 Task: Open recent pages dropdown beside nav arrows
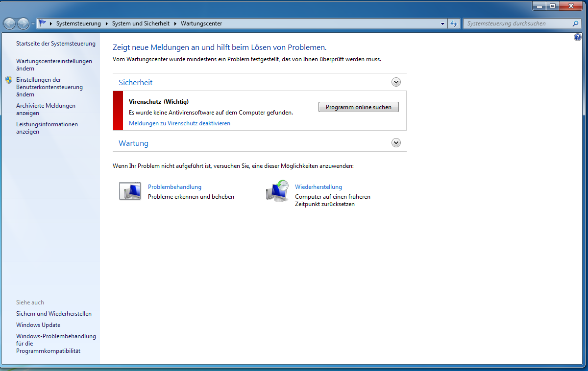[33, 23]
